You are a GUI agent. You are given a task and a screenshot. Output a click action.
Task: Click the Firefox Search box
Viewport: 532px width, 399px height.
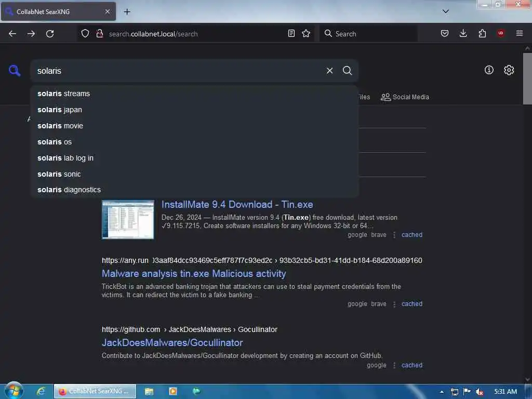[x=368, y=34]
